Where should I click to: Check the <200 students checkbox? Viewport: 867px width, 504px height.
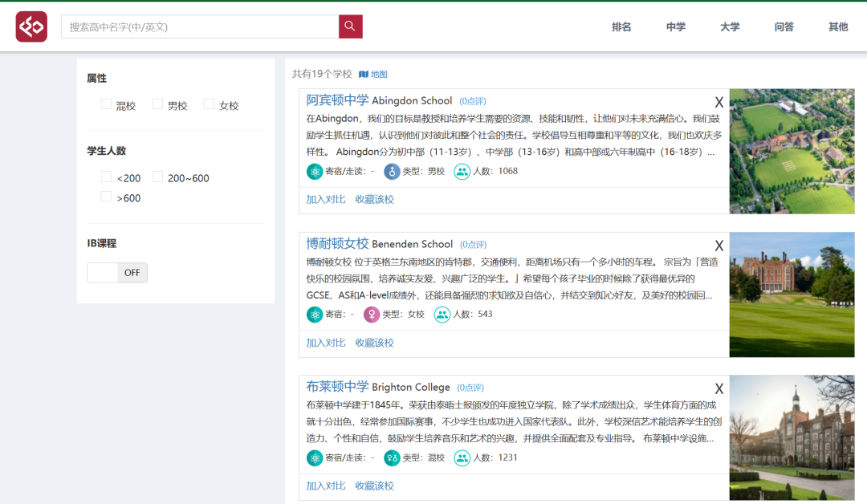(106, 177)
